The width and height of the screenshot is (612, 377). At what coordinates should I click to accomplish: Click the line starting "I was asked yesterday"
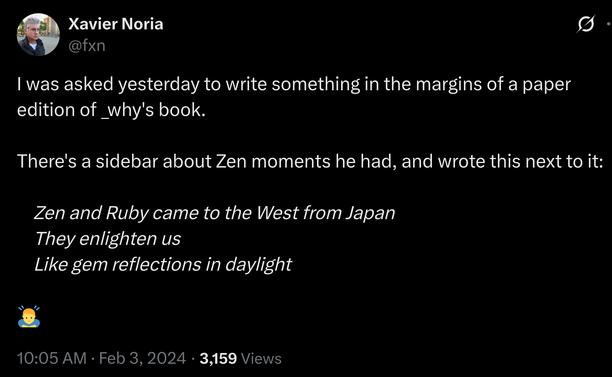(x=294, y=84)
